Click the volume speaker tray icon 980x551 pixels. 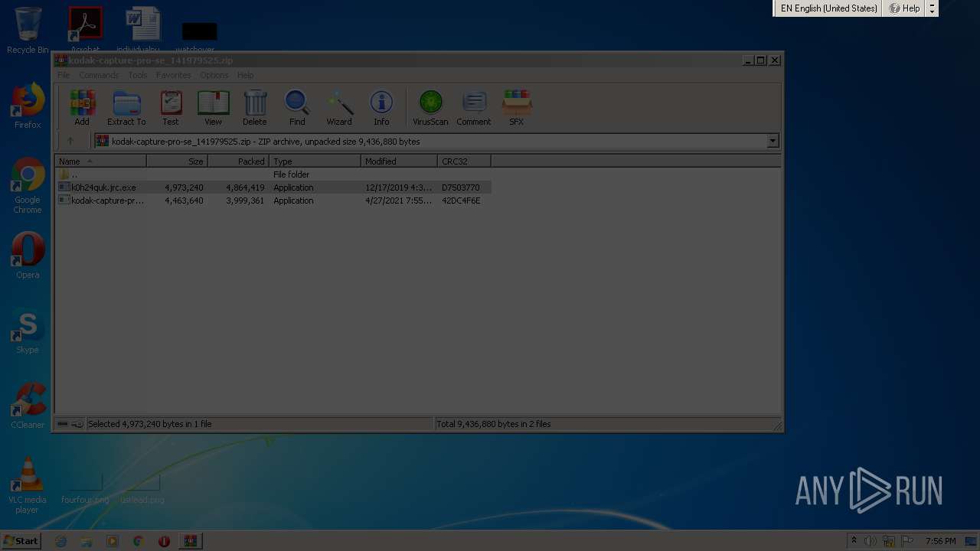pyautogui.click(x=871, y=541)
